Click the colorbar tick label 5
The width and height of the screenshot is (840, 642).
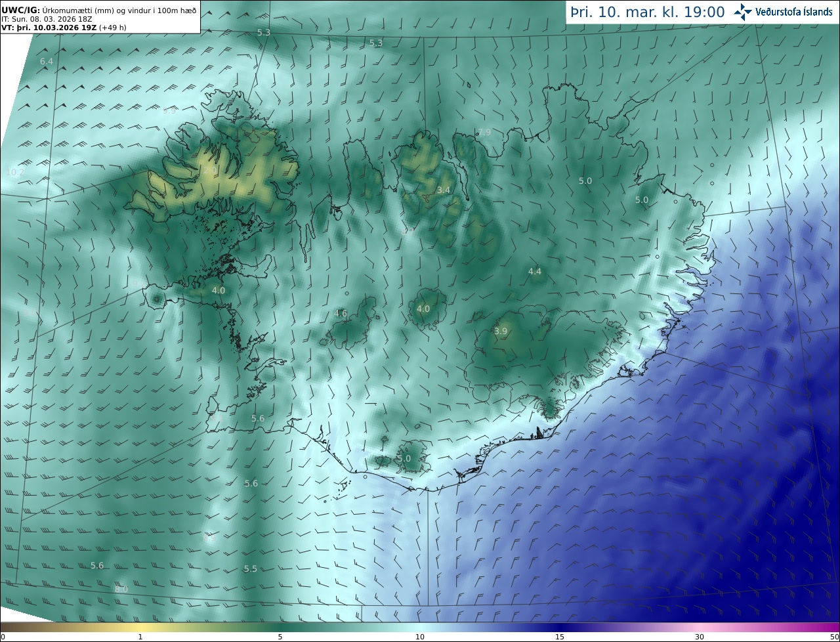(x=280, y=637)
